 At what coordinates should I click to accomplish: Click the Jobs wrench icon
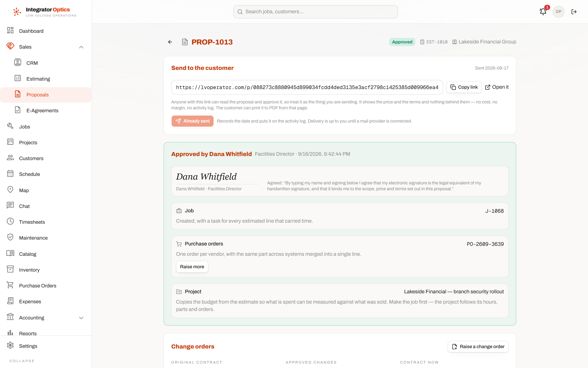[10, 126]
